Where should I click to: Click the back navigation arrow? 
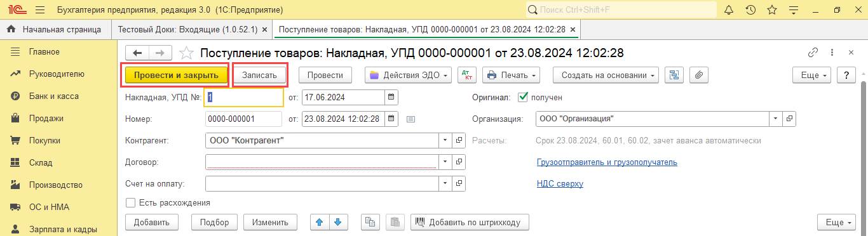137,53
